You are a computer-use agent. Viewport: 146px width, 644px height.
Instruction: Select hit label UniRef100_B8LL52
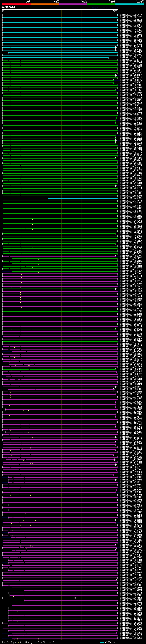click(131, 42)
